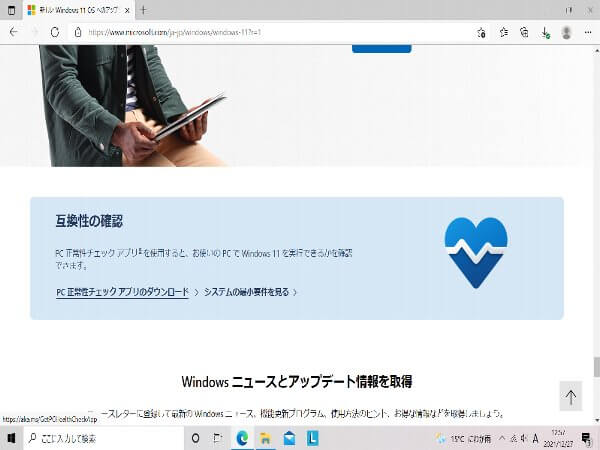Show hidden system tray icons
The width and height of the screenshot is (600, 450).
[502, 438]
